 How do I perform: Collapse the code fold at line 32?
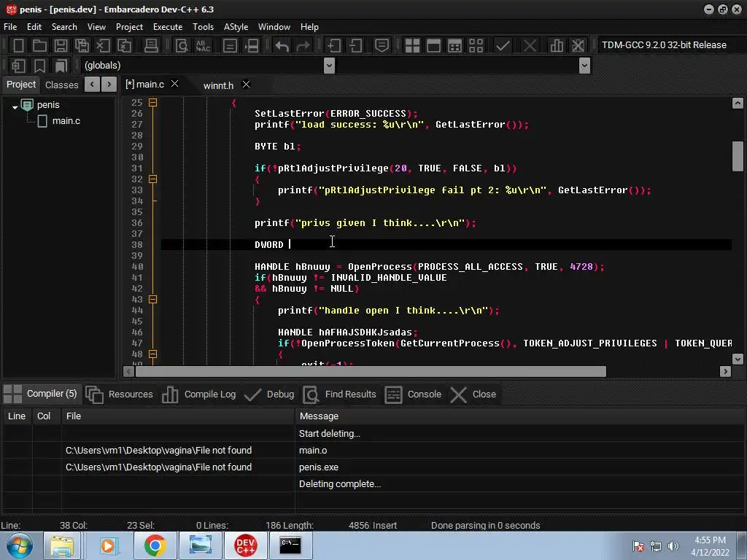pos(152,179)
